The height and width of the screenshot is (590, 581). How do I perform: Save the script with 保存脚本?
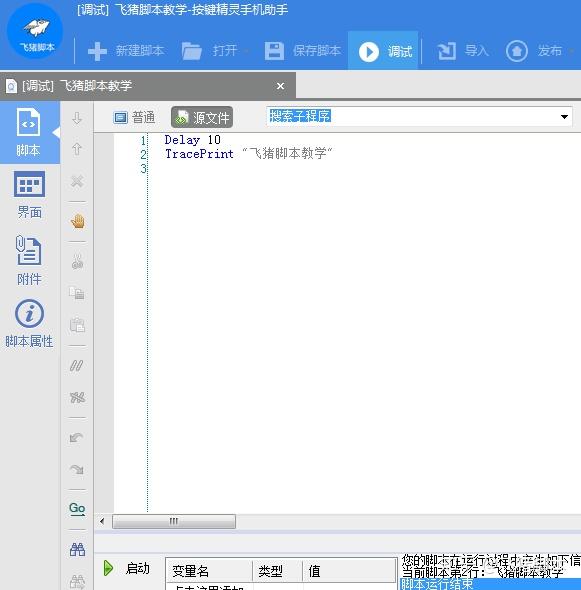point(303,51)
